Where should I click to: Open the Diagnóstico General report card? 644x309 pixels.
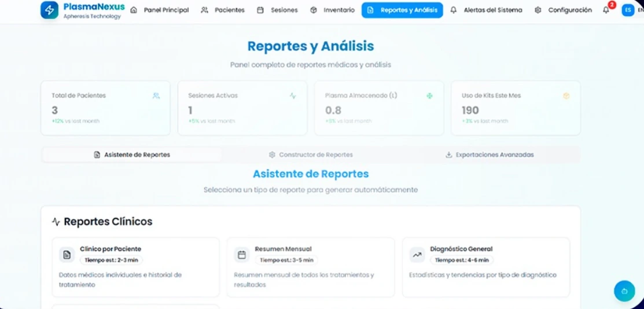click(486, 267)
